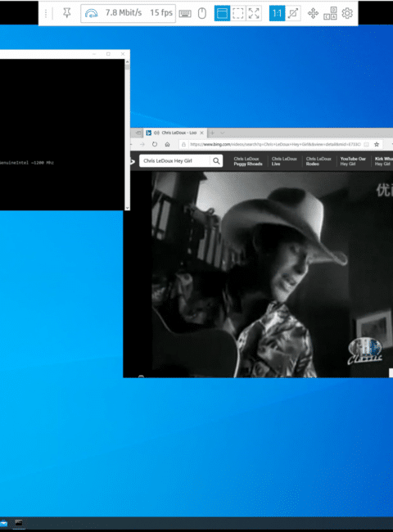Toggle reading view in address bar
This screenshot has width=393, height=532.
point(366,144)
